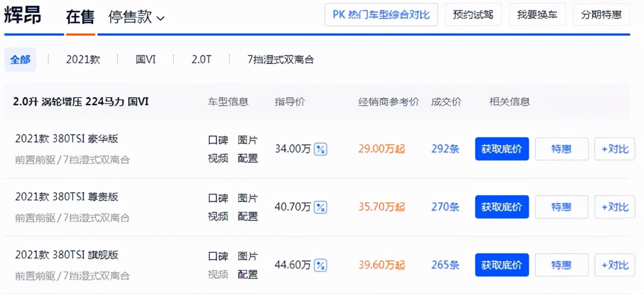
Task: Open 口碑 link for 旗舰版
Action: (218, 256)
